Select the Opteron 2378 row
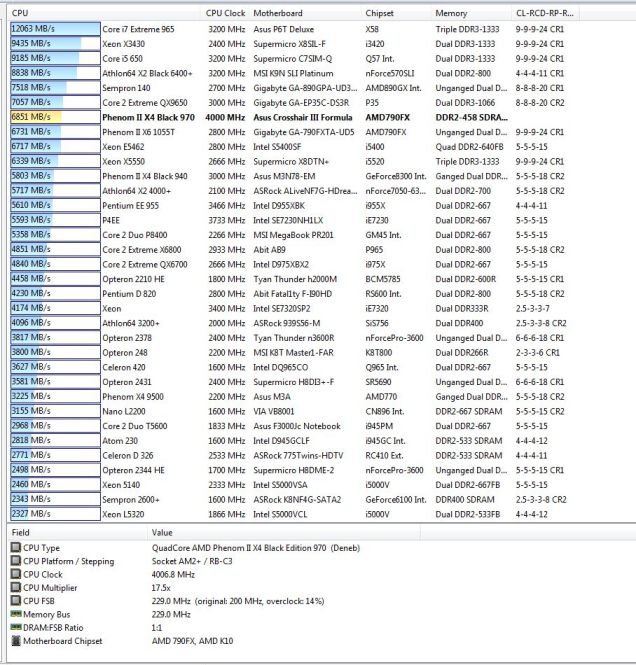This screenshot has width=636, height=665. click(x=295, y=338)
